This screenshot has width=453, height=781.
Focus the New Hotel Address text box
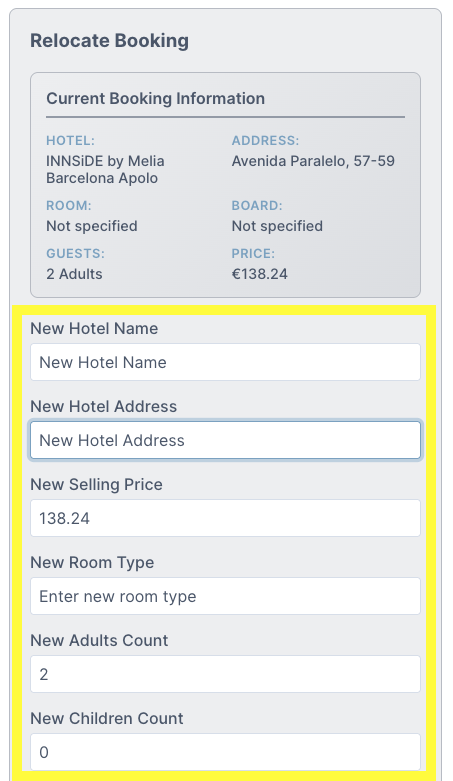(225, 440)
